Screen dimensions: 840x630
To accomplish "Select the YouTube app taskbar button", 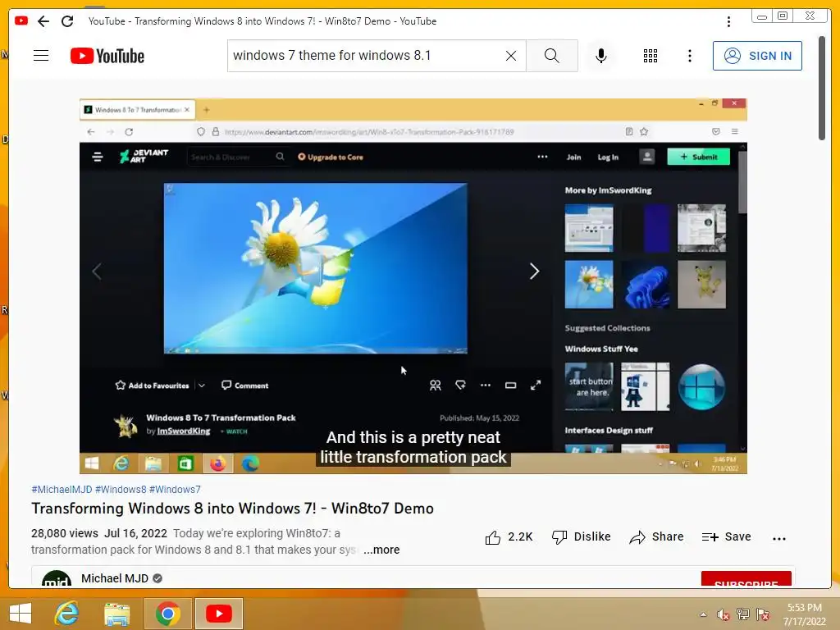I will [218, 614].
